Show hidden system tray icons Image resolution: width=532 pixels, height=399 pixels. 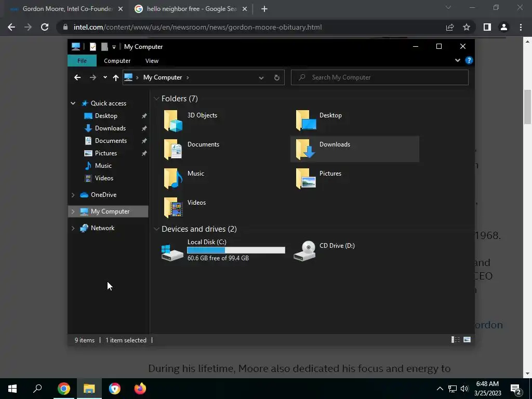(440, 389)
